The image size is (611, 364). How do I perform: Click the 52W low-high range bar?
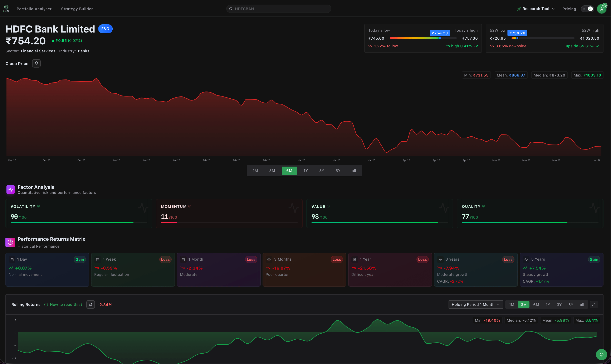pos(543,38)
